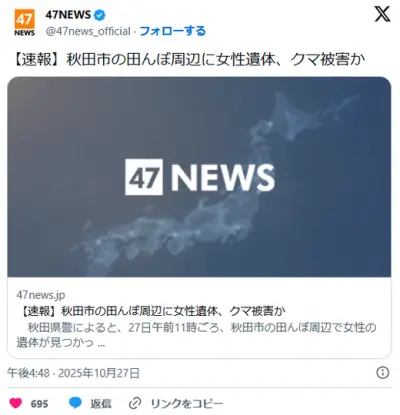Viewport: 400px width, 415px height.
Task: Open the 午後4:48 timestamp link
Action: (x=28, y=373)
